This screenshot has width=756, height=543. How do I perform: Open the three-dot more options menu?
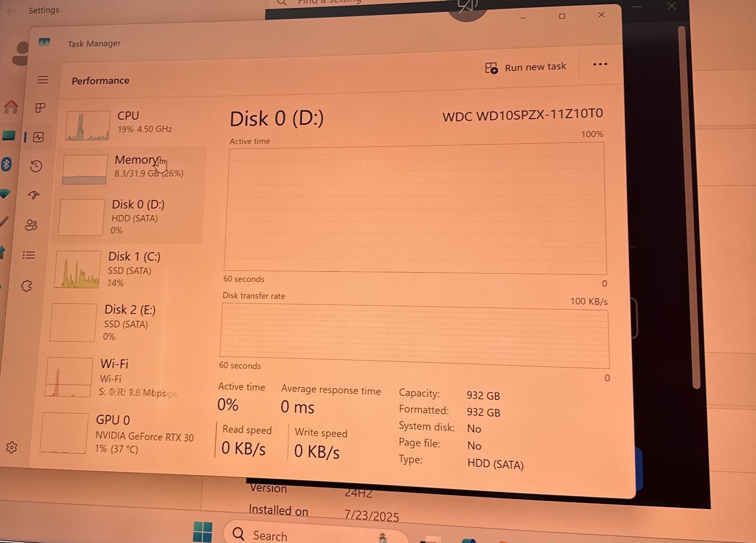(600, 64)
